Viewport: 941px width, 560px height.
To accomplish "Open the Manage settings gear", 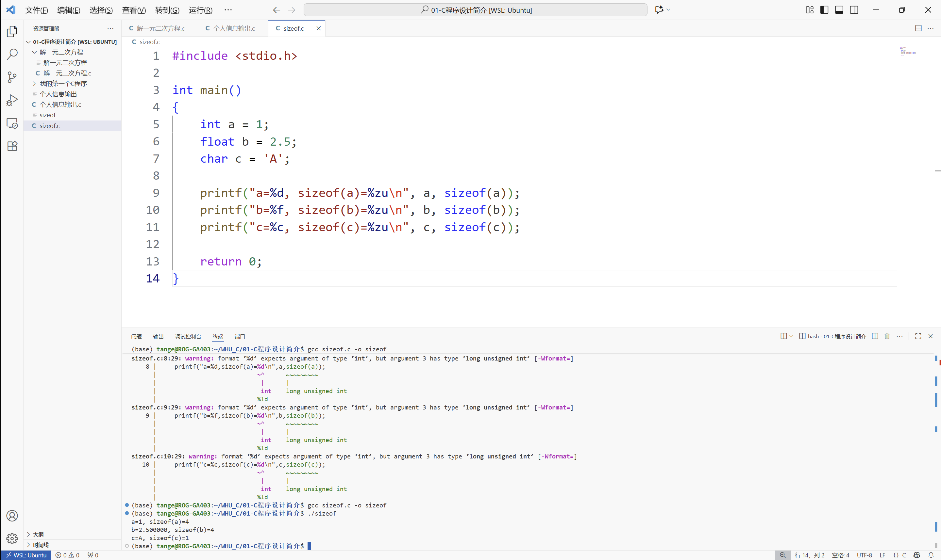I will point(12,538).
